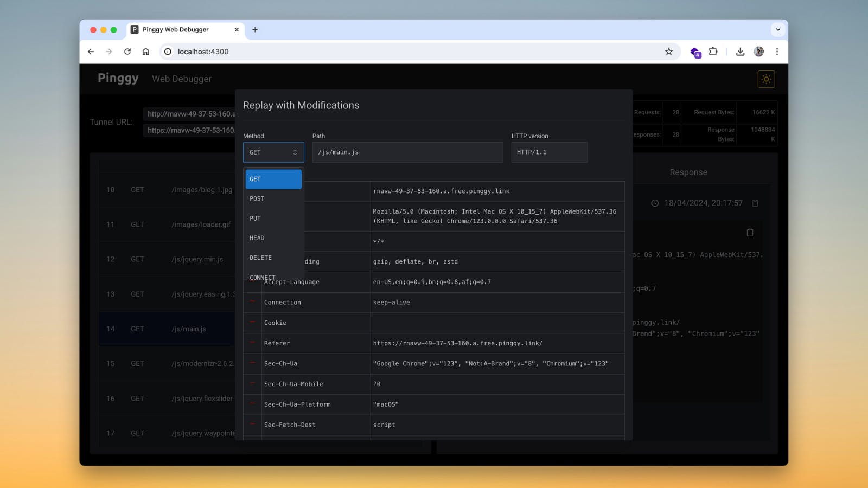Delete the Sec-Ch-Ua header row minus icon
This screenshot has width=868, height=488.
click(252, 363)
